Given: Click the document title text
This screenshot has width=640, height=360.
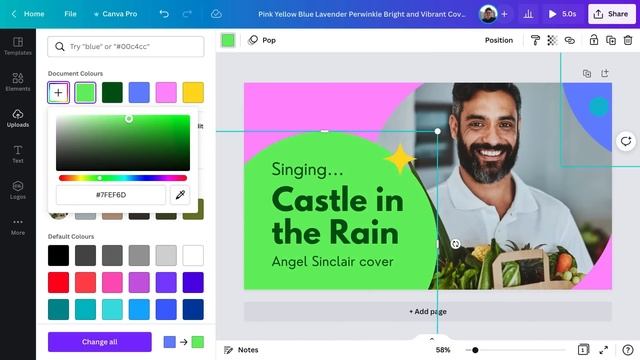Looking at the screenshot, I should coord(362,14).
